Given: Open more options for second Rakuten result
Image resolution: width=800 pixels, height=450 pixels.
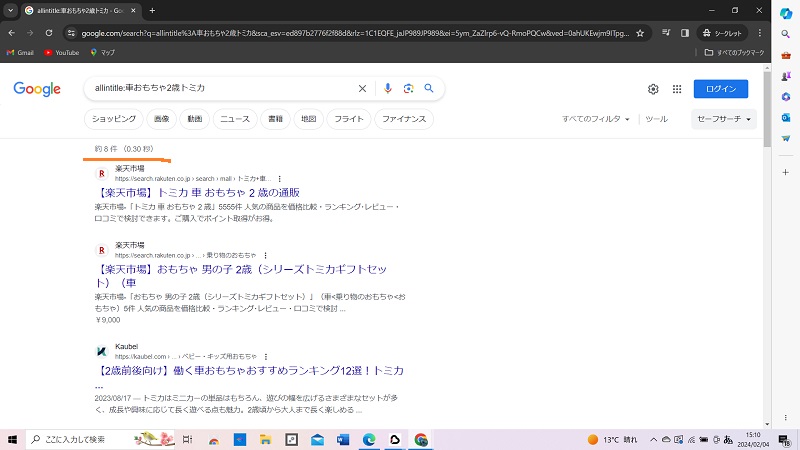Looking at the screenshot, I should pos(265,255).
